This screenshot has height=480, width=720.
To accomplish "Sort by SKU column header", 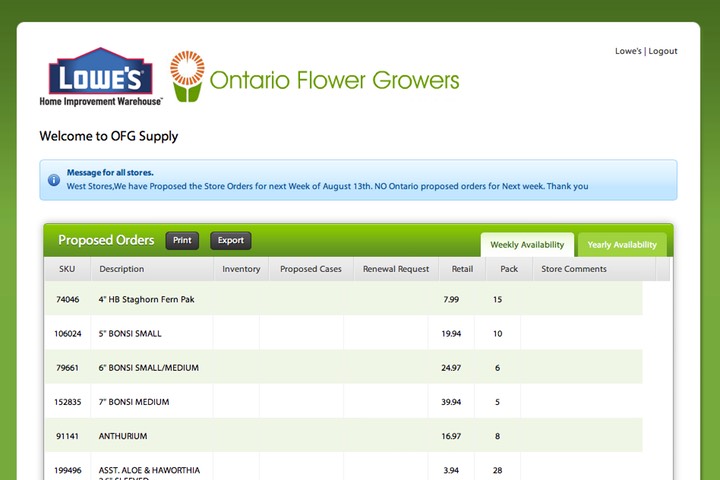I will (67, 269).
